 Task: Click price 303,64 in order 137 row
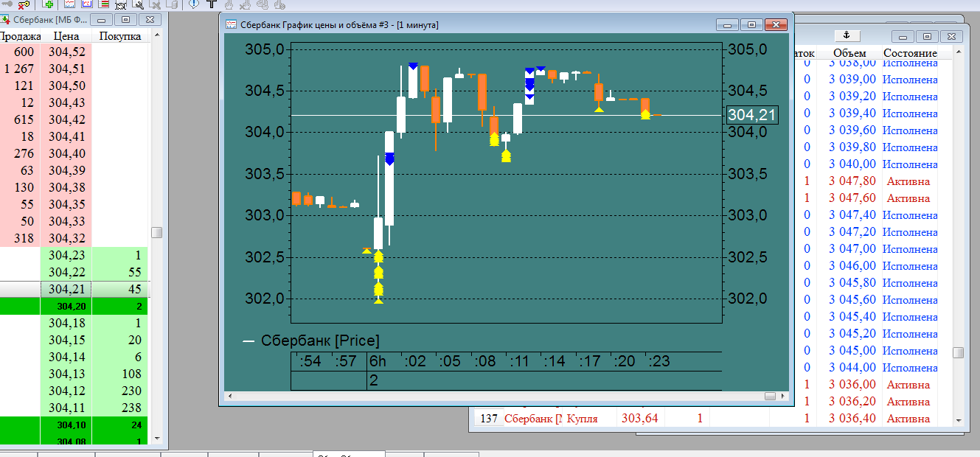(x=639, y=419)
